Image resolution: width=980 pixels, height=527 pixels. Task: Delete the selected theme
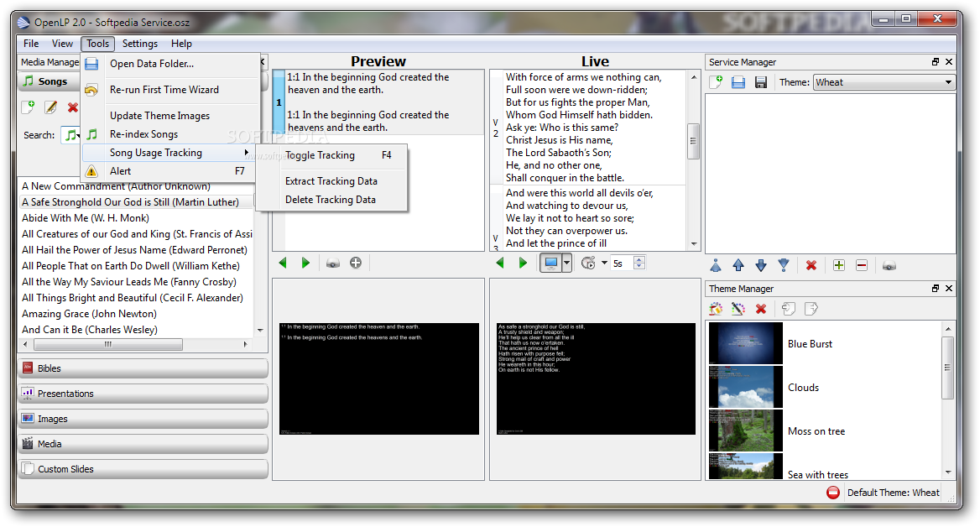(761, 309)
